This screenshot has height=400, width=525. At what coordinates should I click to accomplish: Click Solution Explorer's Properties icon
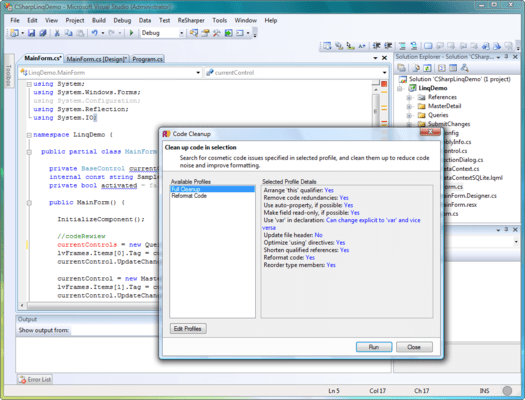(x=401, y=68)
